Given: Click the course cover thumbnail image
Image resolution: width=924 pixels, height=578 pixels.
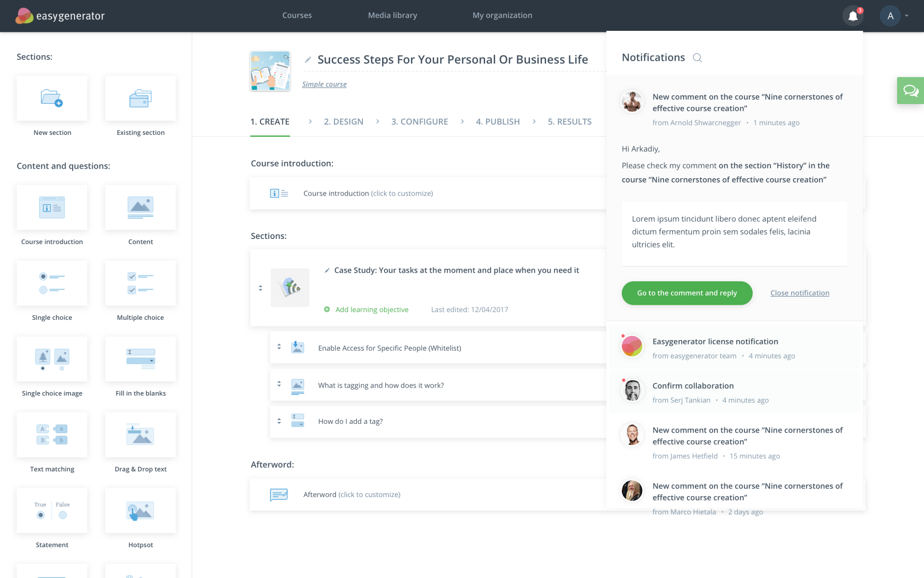Looking at the screenshot, I should [270, 71].
